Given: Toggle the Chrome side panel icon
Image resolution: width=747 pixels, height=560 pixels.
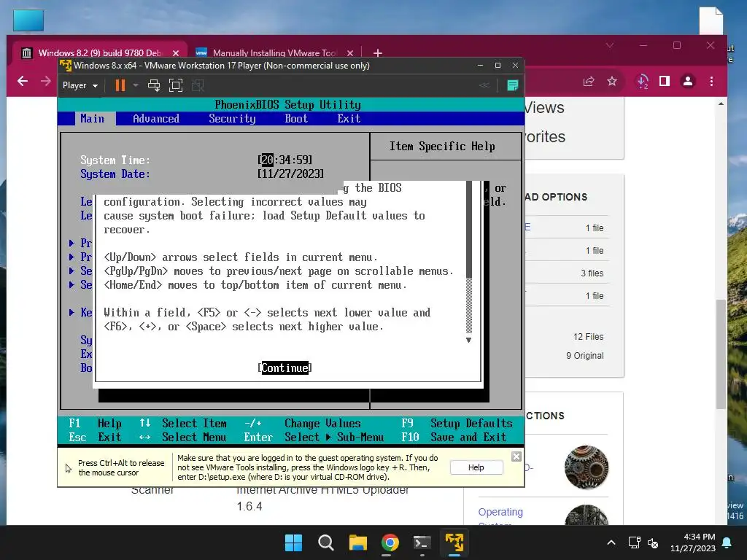Looking at the screenshot, I should (665, 82).
